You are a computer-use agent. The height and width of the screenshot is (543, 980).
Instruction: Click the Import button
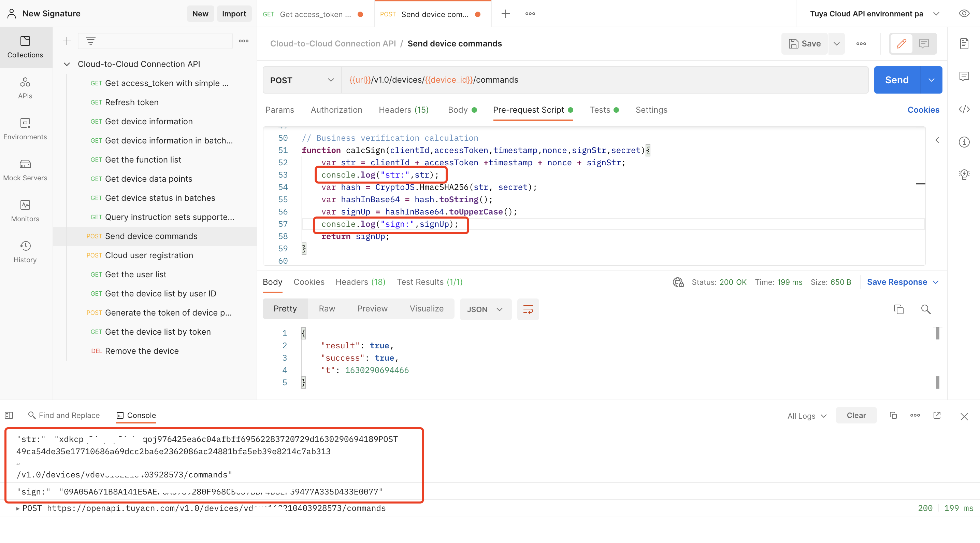(234, 14)
